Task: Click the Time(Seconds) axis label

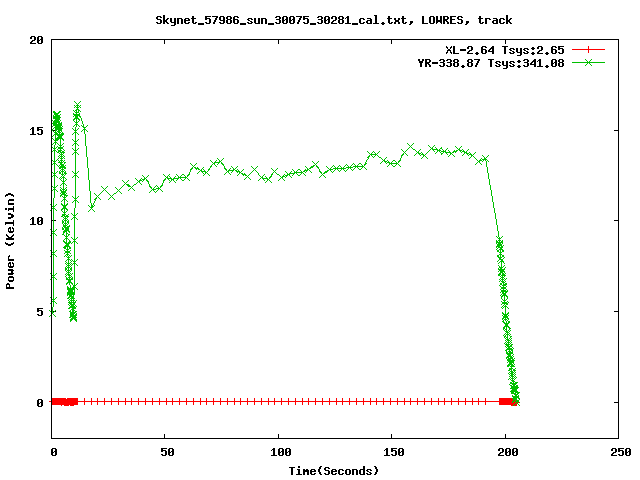Action: 333,471
